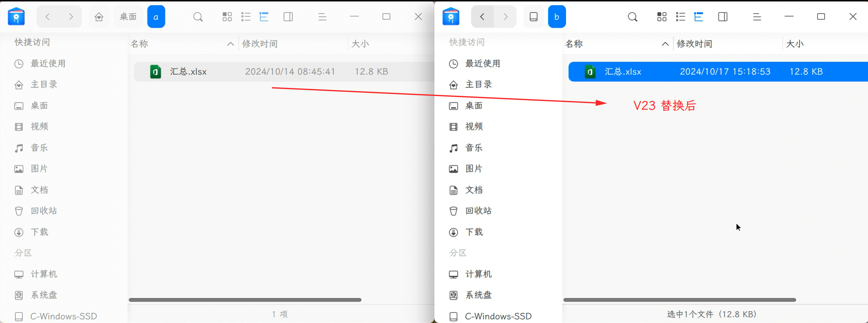Select 汇总.xlsx file in right window
The image size is (868, 323).
click(718, 72)
